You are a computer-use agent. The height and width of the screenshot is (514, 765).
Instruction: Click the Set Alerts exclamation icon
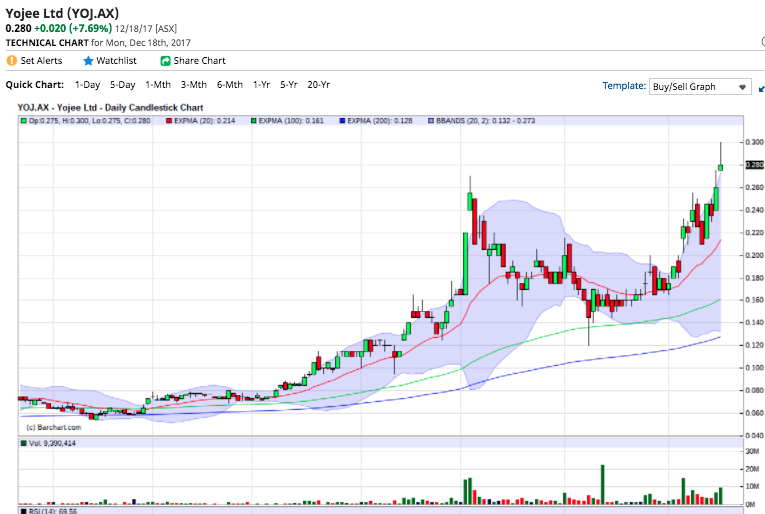pyautogui.click(x=12, y=61)
